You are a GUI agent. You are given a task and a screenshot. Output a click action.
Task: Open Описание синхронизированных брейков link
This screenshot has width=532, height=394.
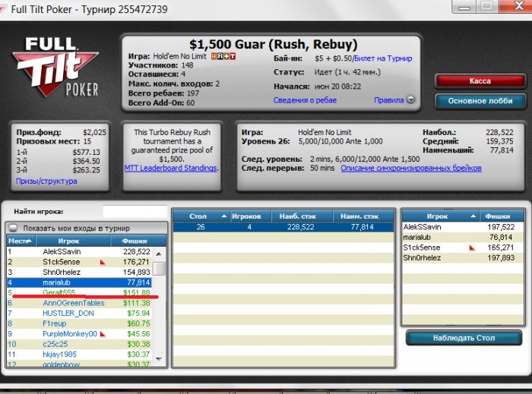click(x=411, y=168)
